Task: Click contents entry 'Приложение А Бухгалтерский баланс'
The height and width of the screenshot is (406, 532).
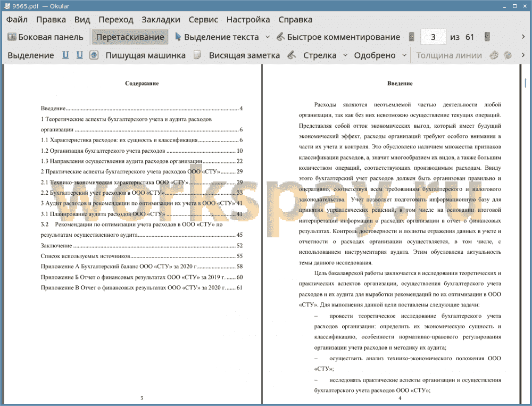Action: 142,267
